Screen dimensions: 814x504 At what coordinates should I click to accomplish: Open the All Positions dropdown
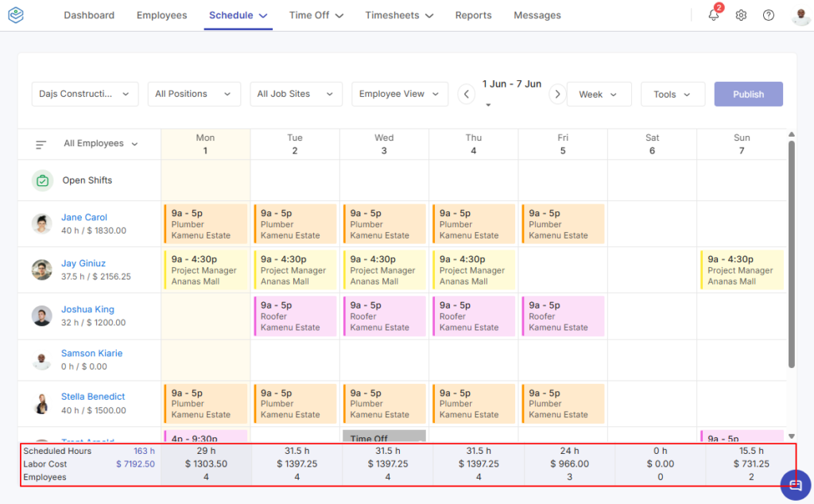[x=194, y=94]
